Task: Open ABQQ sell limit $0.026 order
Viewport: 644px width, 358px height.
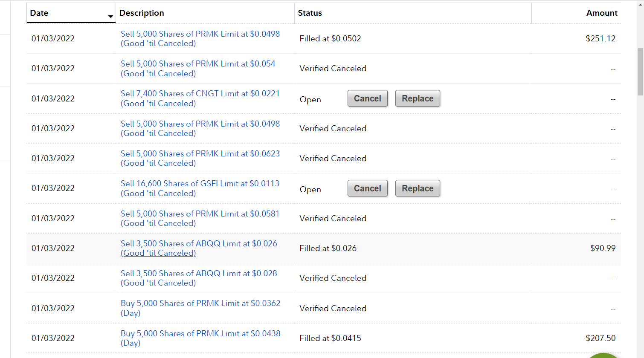Action: coord(199,244)
